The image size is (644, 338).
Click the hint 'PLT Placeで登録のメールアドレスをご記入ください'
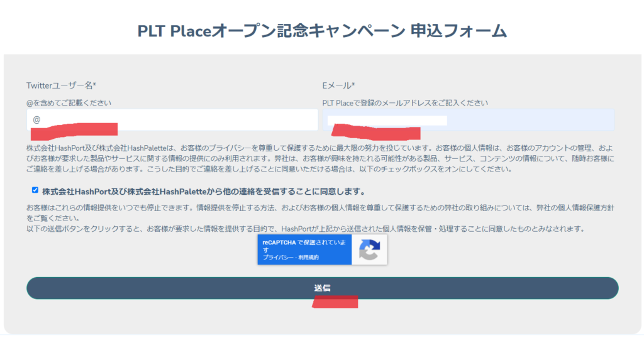405,103
